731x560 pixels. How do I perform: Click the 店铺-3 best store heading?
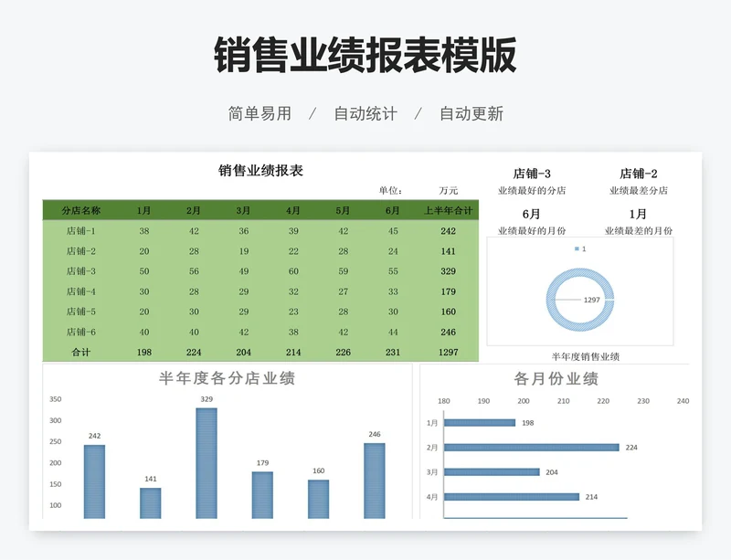coord(532,174)
